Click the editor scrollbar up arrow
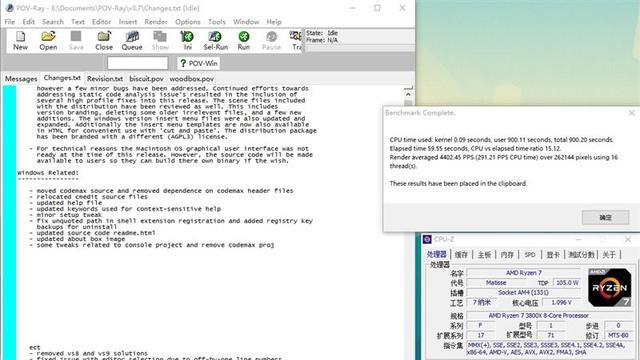Viewport: 640px width, 360px height. point(408,94)
